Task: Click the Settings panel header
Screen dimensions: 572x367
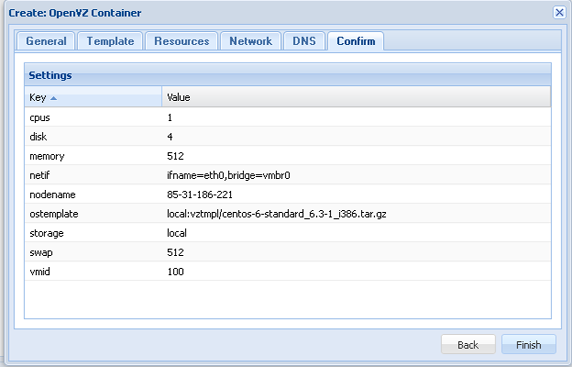Action: pos(288,75)
